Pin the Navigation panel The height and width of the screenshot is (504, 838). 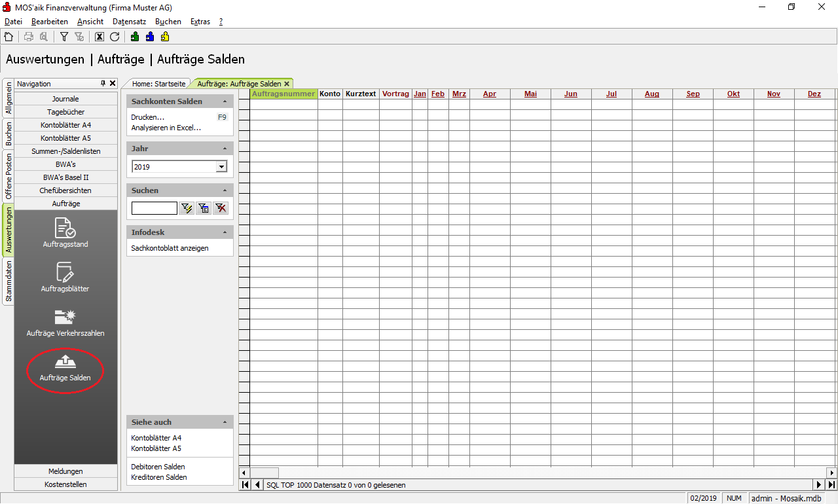tap(103, 84)
